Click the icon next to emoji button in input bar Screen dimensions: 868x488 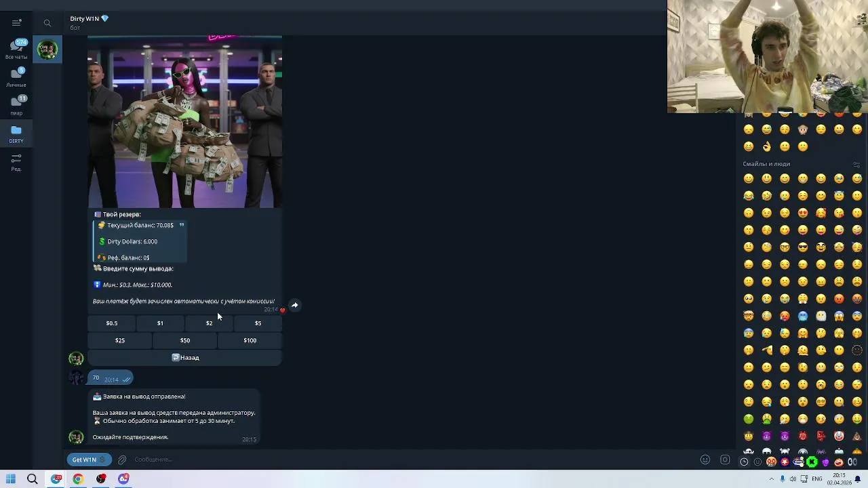tap(725, 460)
